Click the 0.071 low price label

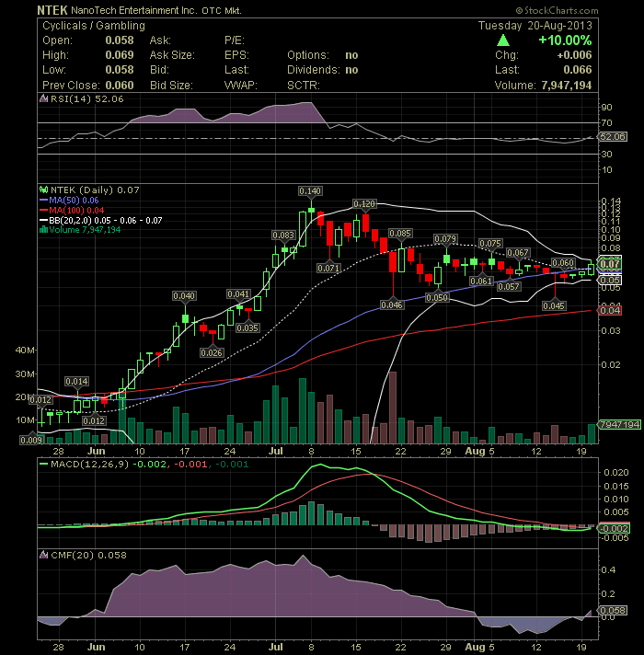pos(328,268)
